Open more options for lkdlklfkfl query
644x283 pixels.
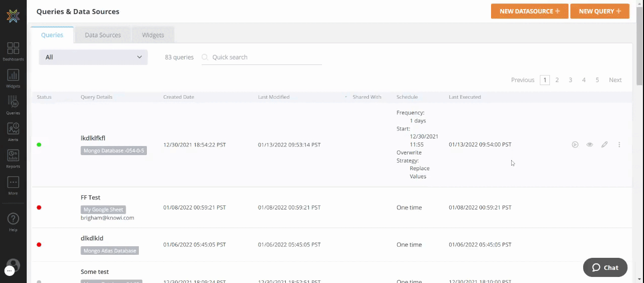tap(619, 145)
